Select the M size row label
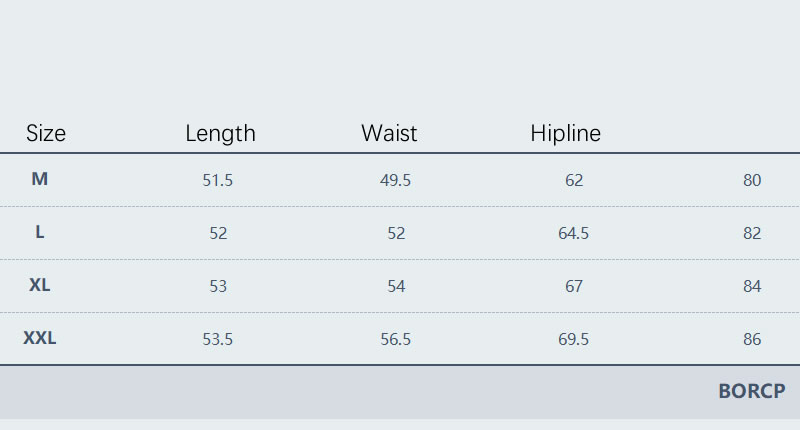 tap(40, 179)
